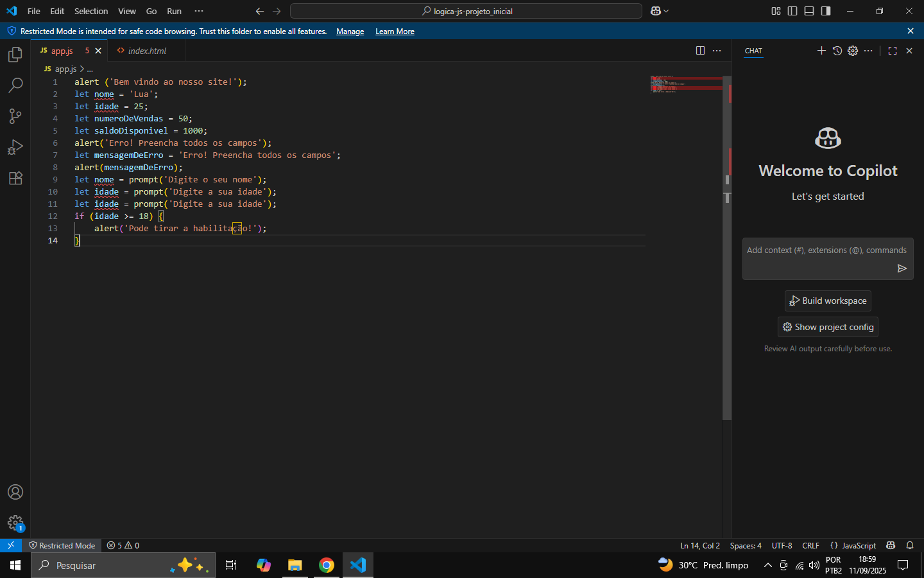
Task: Click the taskbar Pesquisar search box
Action: click(x=123, y=565)
